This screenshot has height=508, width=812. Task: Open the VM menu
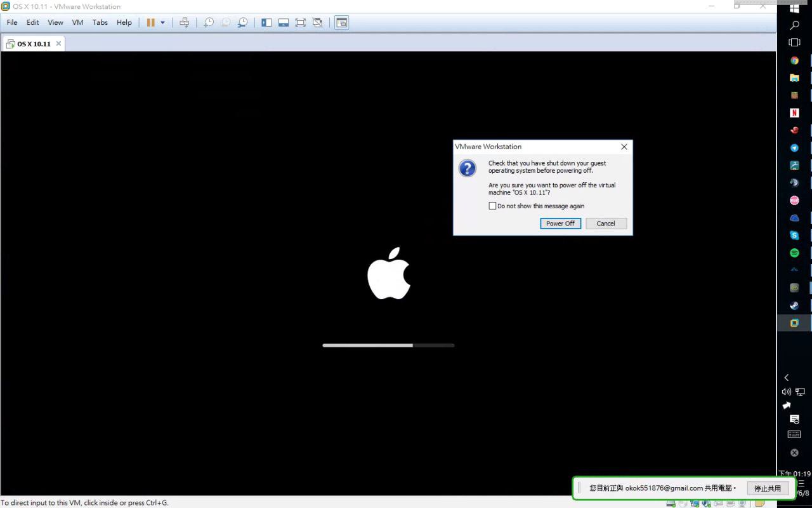[x=77, y=22]
